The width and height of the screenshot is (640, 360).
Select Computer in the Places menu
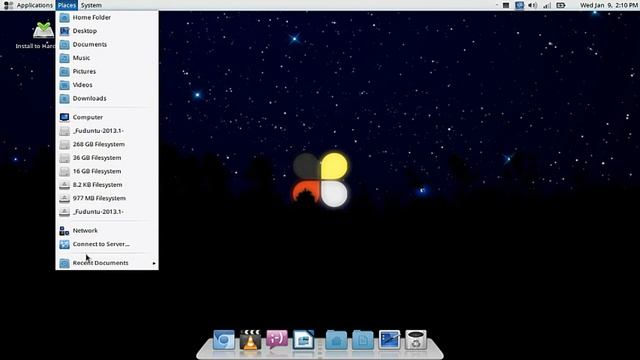tap(107, 117)
